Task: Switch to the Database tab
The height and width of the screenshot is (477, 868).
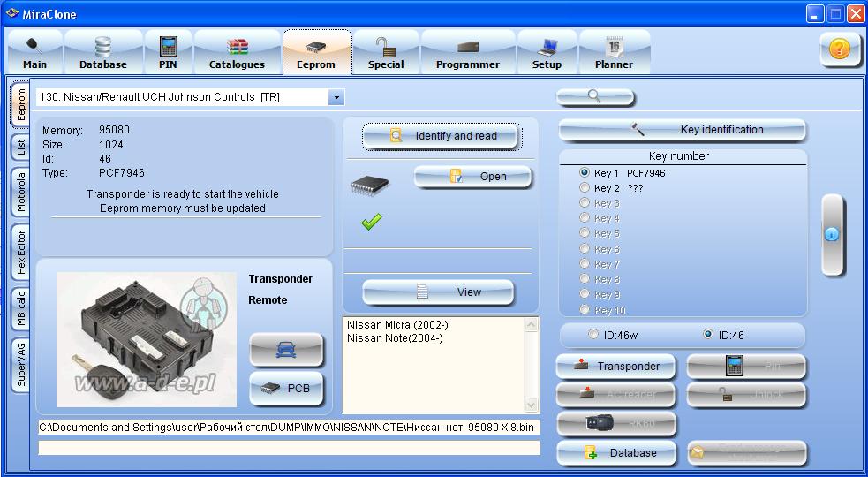Action: coord(103,53)
